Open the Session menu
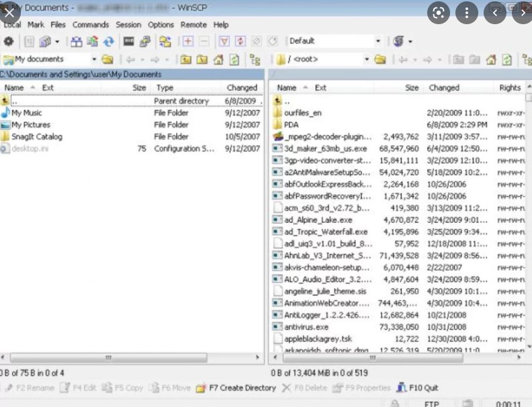This screenshot has width=532, height=407. point(128,25)
